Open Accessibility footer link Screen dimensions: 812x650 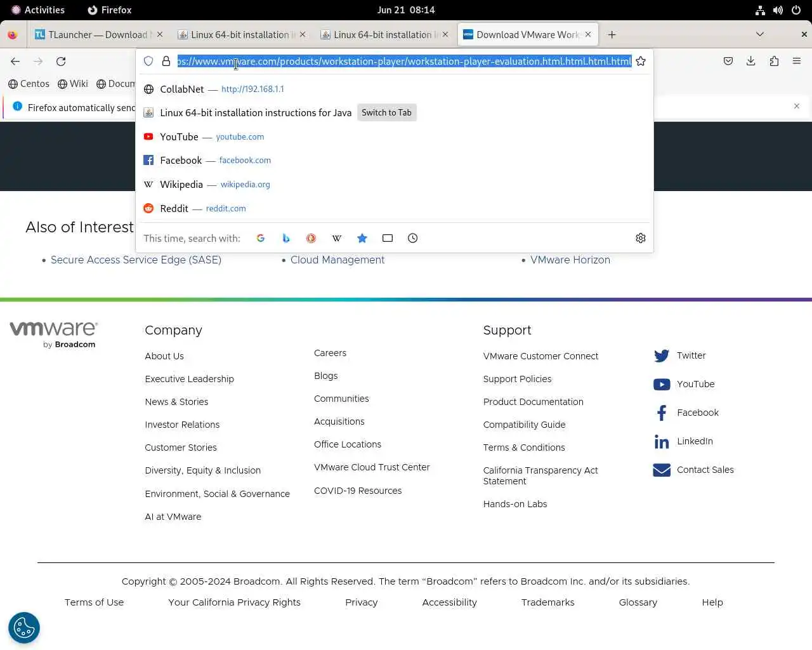pyautogui.click(x=449, y=602)
